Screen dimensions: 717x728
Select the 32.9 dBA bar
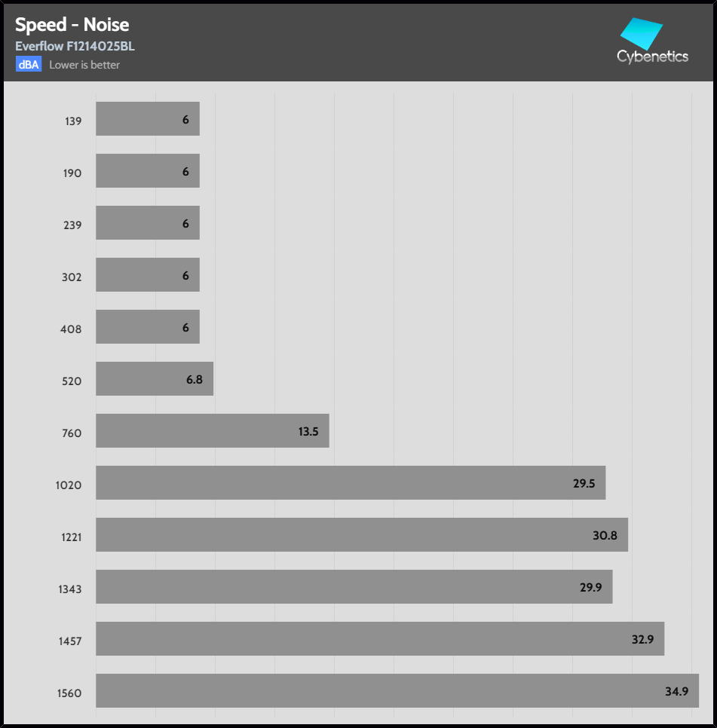(x=379, y=639)
